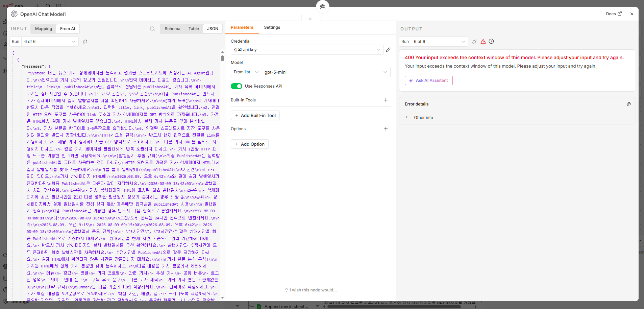Open the output Run 6 of 6 dropdown
The height and width of the screenshot is (309, 644).
(439, 42)
